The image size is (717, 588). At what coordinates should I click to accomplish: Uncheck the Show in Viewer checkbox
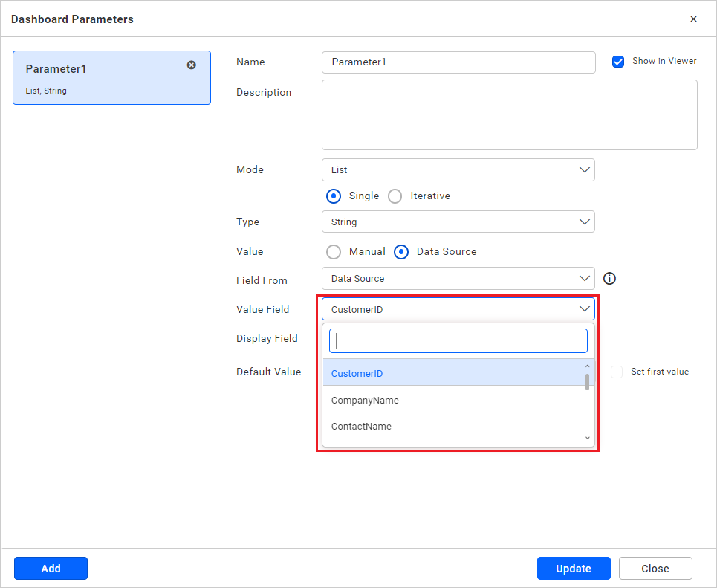618,61
